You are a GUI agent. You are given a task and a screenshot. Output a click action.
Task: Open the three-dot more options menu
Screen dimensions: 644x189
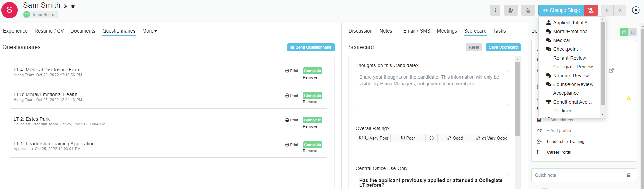495,10
